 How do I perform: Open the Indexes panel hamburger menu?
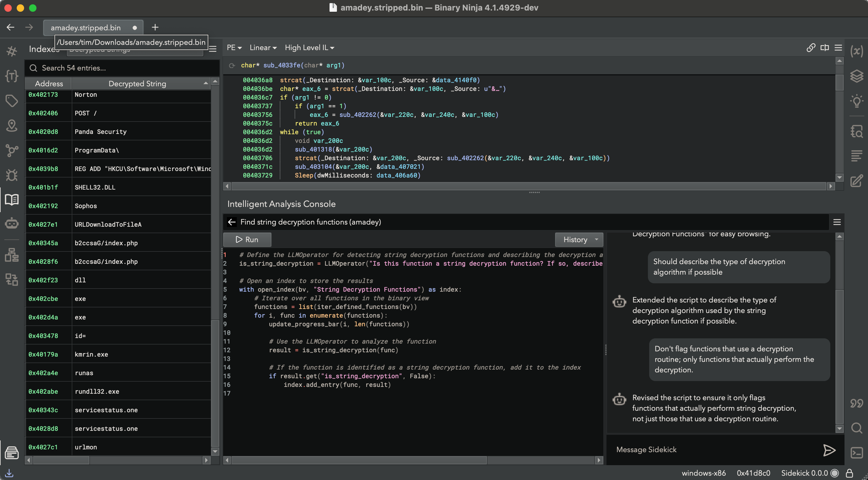tap(213, 49)
